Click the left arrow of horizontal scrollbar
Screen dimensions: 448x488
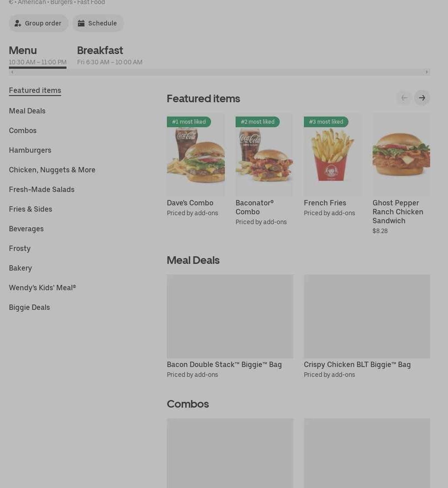click(12, 72)
